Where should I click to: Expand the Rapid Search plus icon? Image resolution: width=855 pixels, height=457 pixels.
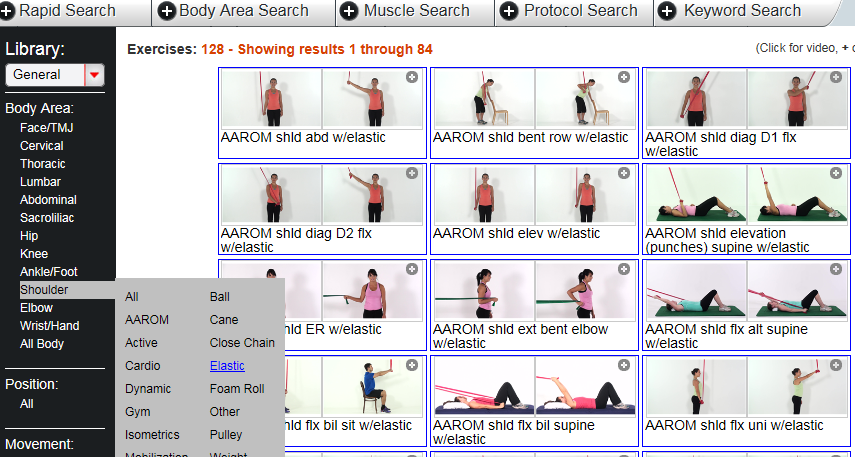tap(7, 11)
